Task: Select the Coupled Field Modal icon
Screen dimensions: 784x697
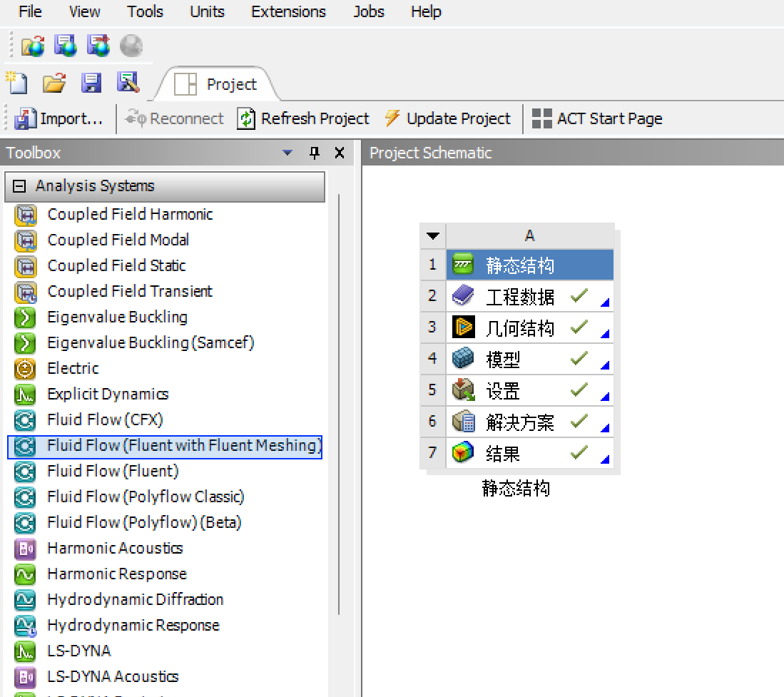Action: pyautogui.click(x=25, y=240)
